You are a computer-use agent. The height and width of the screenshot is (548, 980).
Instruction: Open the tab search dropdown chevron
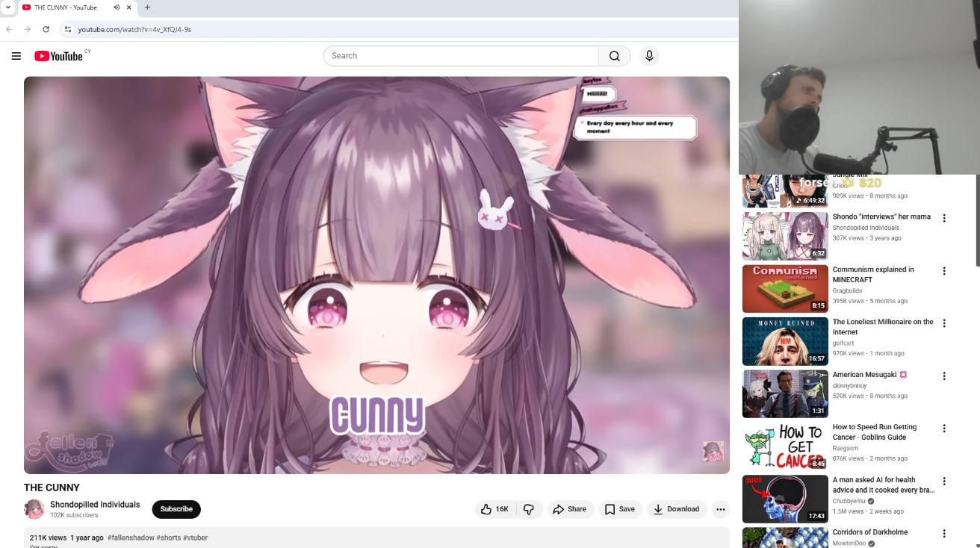[x=7, y=7]
